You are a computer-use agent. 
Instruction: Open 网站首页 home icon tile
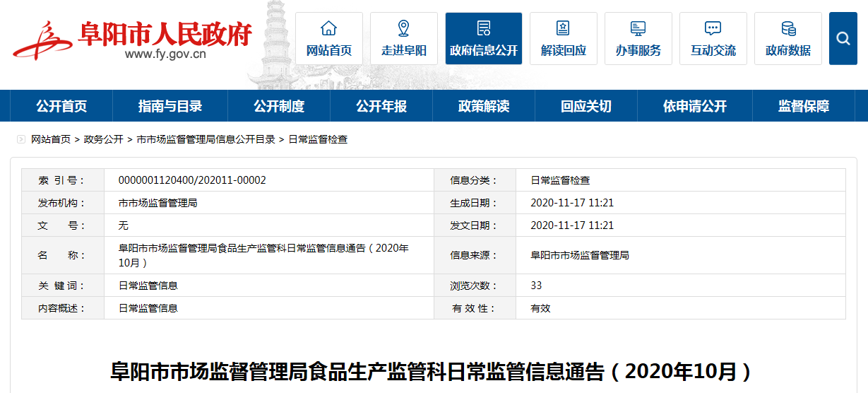(328, 38)
